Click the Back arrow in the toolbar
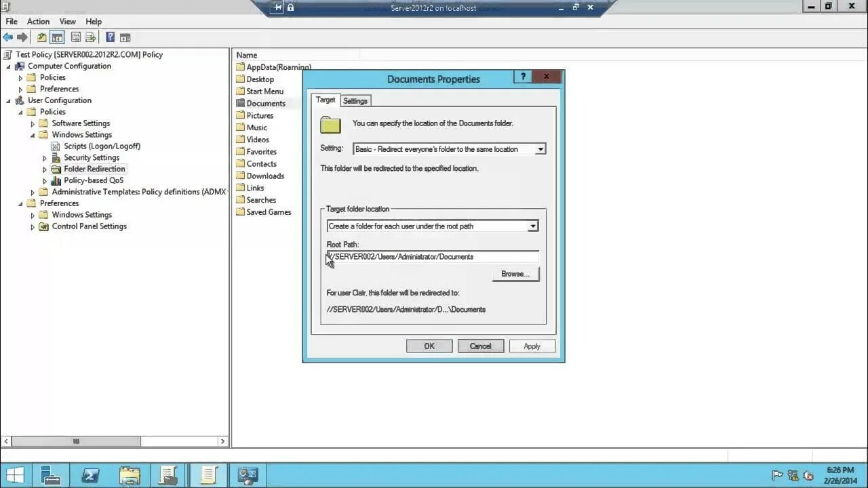868x488 pixels. (8, 37)
